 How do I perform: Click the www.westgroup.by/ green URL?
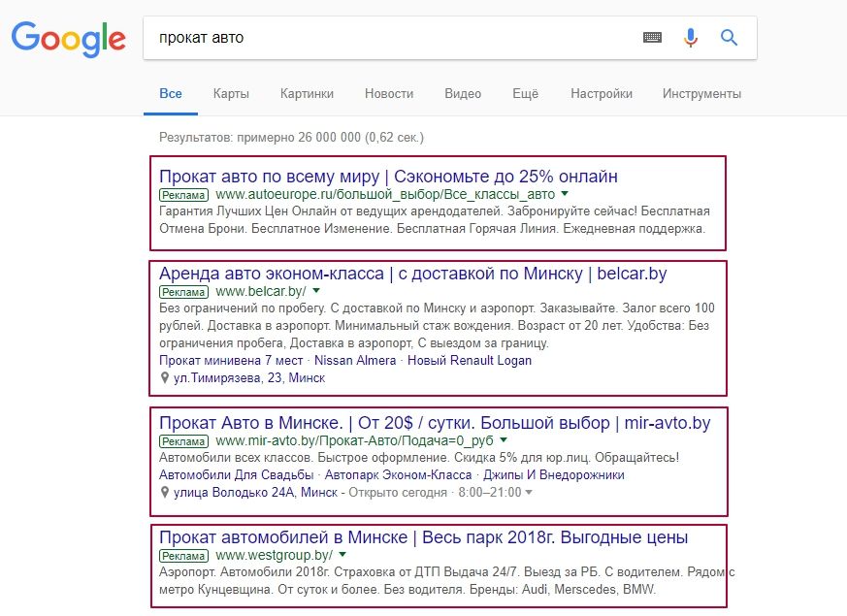(274, 555)
